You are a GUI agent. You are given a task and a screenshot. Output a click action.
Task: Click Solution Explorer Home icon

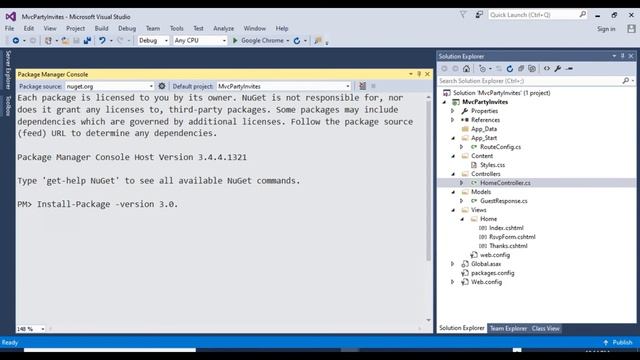pyautogui.click(x=466, y=69)
